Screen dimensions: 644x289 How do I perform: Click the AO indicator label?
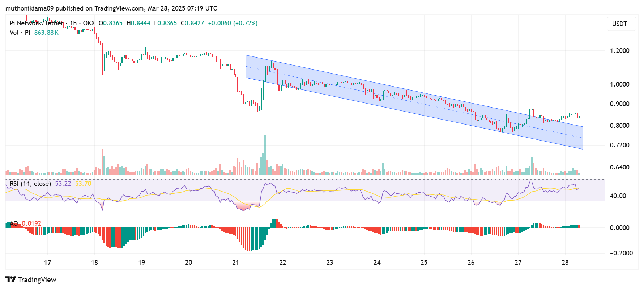click(x=14, y=223)
